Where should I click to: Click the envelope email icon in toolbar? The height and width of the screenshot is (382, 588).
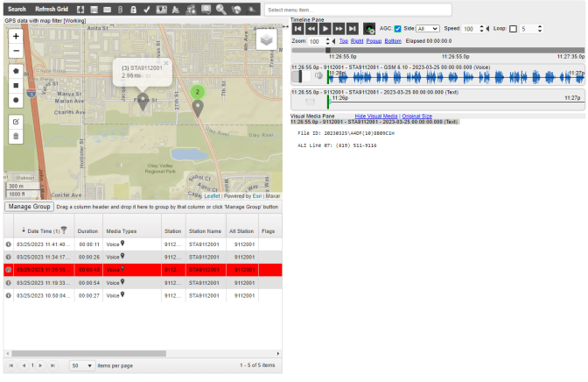point(108,10)
